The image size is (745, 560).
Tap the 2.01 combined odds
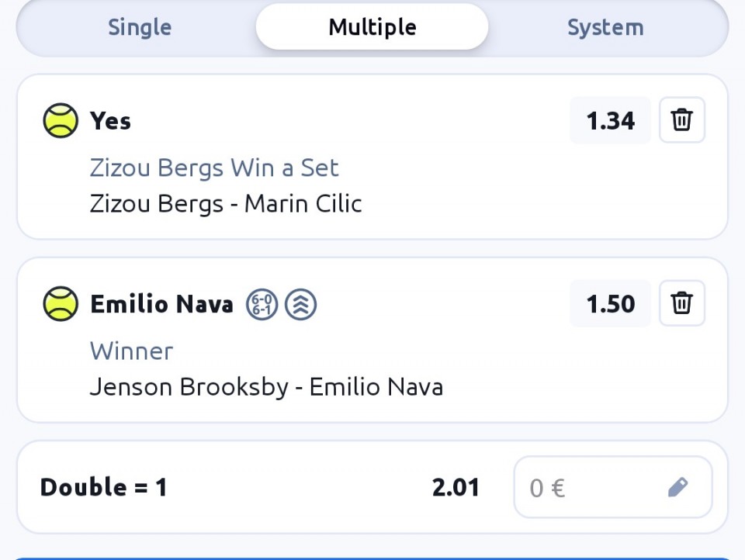pyautogui.click(x=456, y=487)
